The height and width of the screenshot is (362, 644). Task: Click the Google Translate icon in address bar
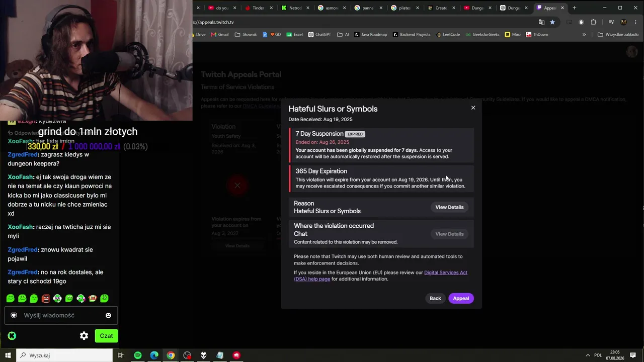coord(541,22)
